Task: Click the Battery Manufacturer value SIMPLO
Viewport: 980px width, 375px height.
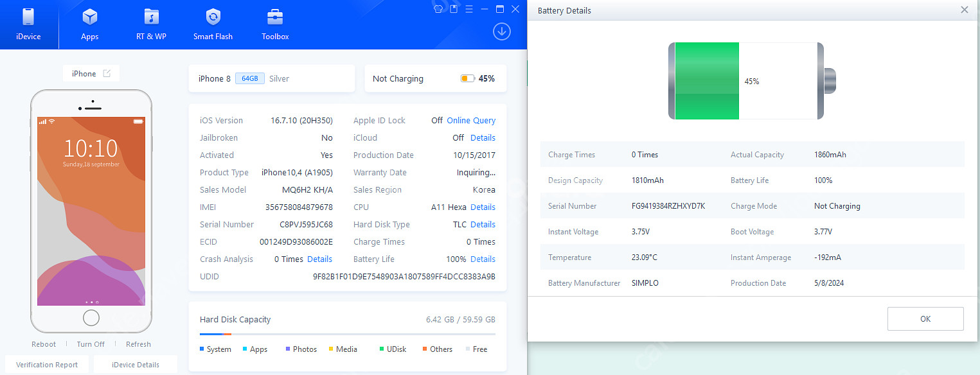Action: pyautogui.click(x=645, y=283)
